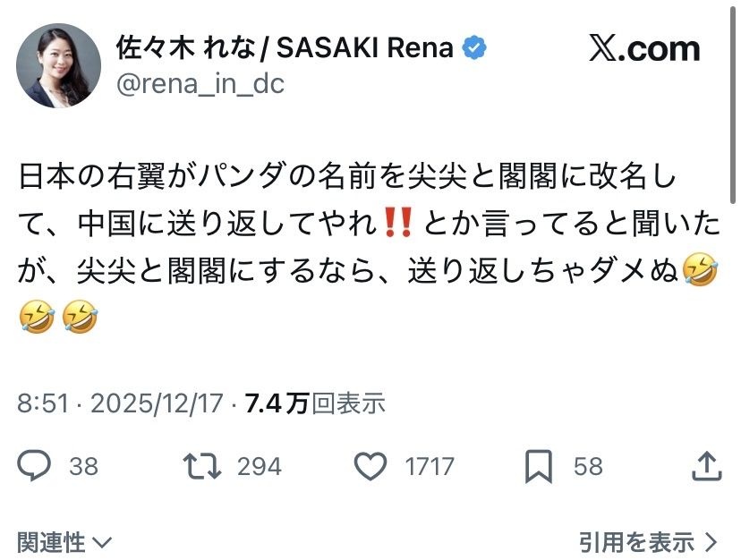Click the repost count 294

tap(260, 466)
